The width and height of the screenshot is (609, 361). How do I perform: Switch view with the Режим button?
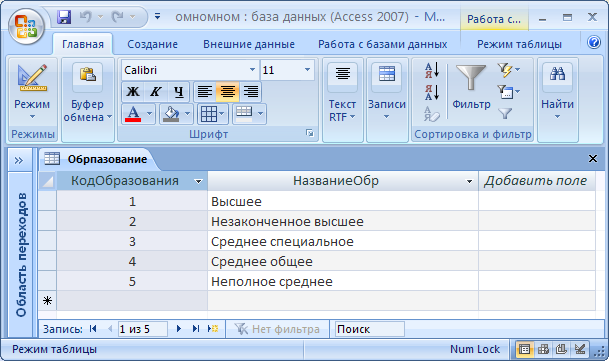click(32, 92)
